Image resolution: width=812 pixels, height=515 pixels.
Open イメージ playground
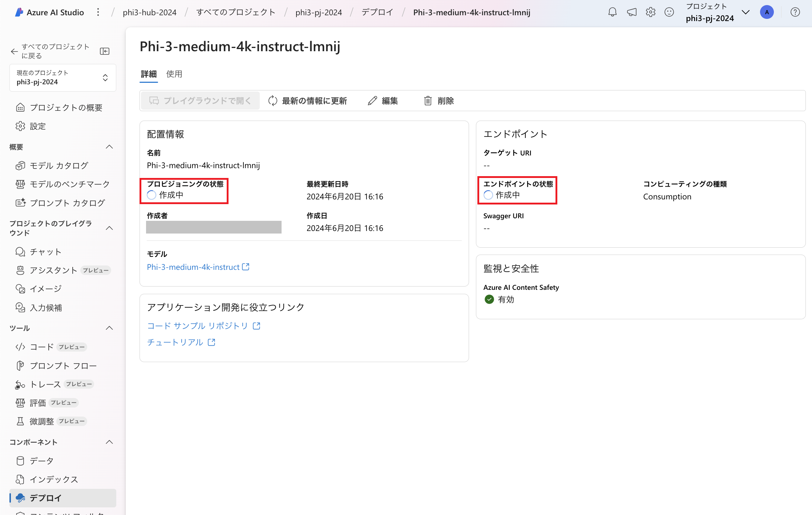62,289
